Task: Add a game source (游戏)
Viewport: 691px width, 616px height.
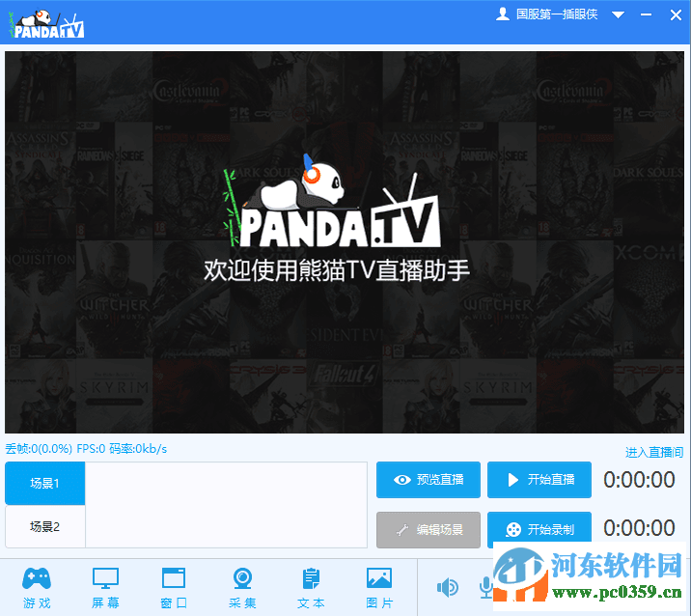Action: [x=37, y=587]
